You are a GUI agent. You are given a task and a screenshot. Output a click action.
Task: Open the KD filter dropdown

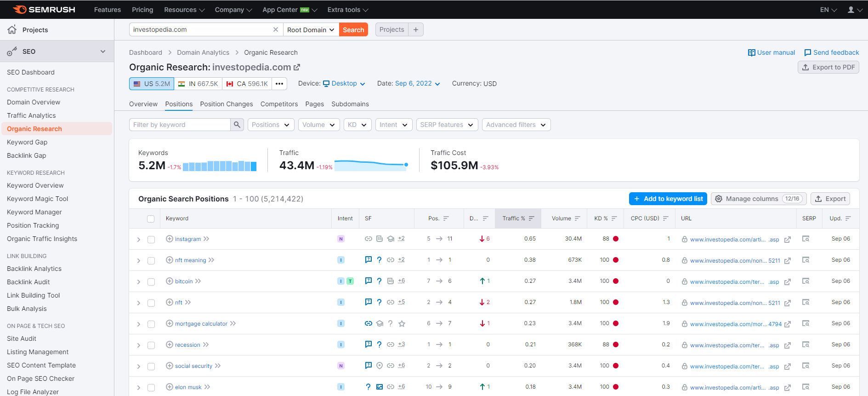(357, 125)
